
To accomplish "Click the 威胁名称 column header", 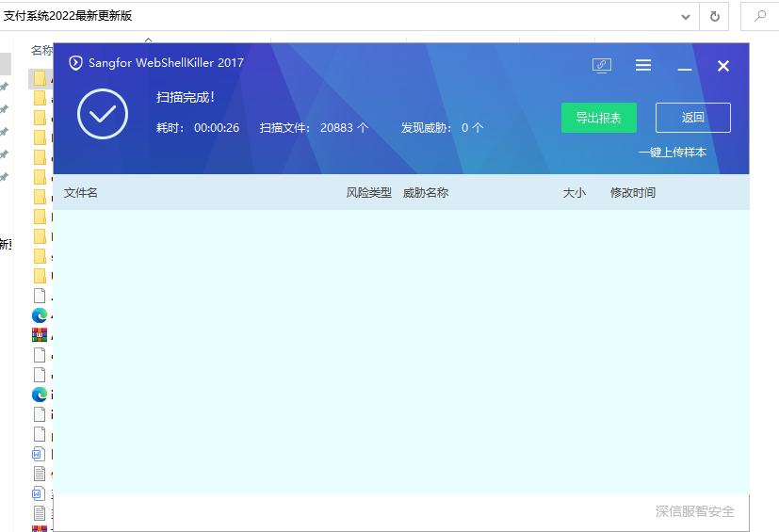I will click(426, 193).
